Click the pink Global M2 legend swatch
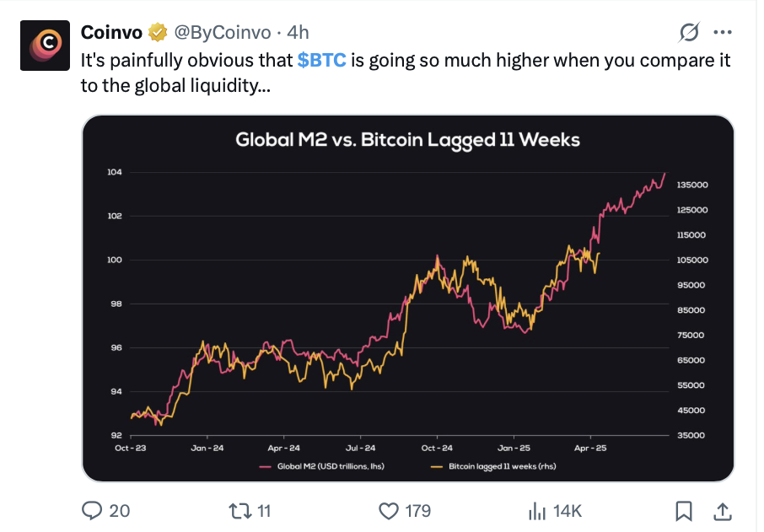764x532 pixels. (x=266, y=465)
